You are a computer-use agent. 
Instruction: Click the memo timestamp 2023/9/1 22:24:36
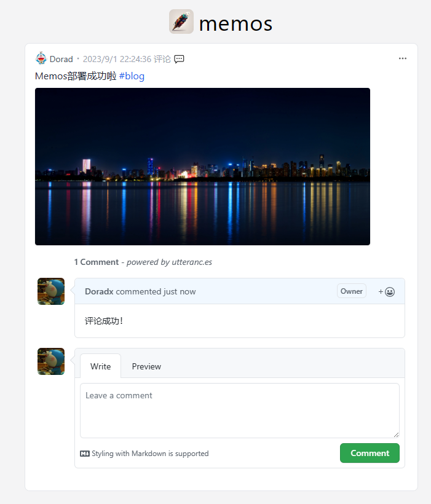tap(117, 59)
